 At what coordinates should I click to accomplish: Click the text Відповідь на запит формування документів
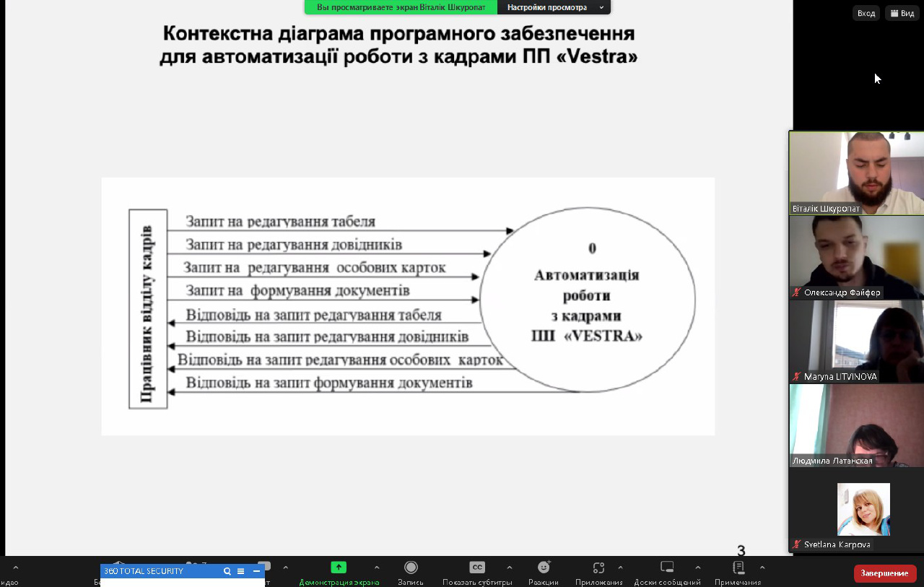[329, 383]
